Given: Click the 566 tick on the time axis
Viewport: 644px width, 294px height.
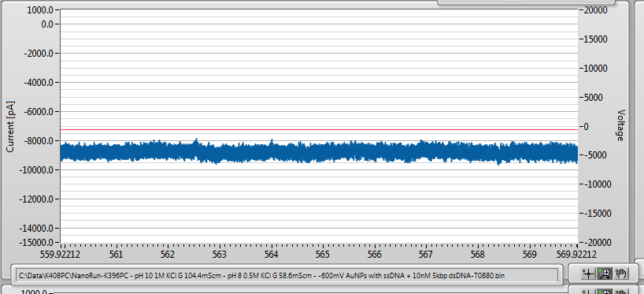Looking at the screenshot, I should 375,255.
